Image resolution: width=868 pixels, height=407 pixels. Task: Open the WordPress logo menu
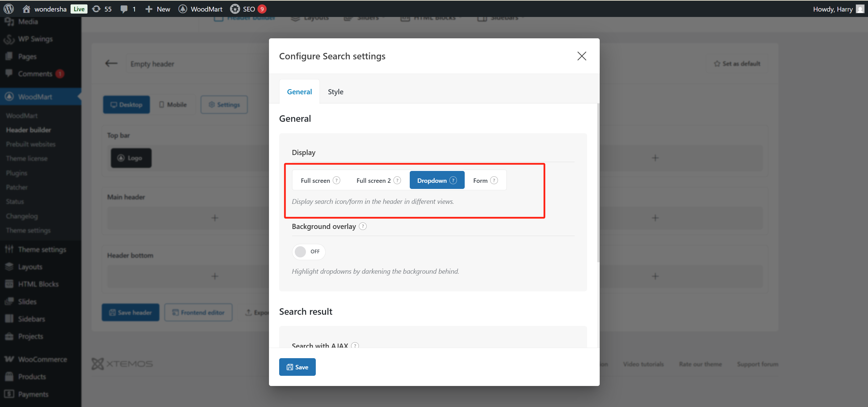pos(8,9)
